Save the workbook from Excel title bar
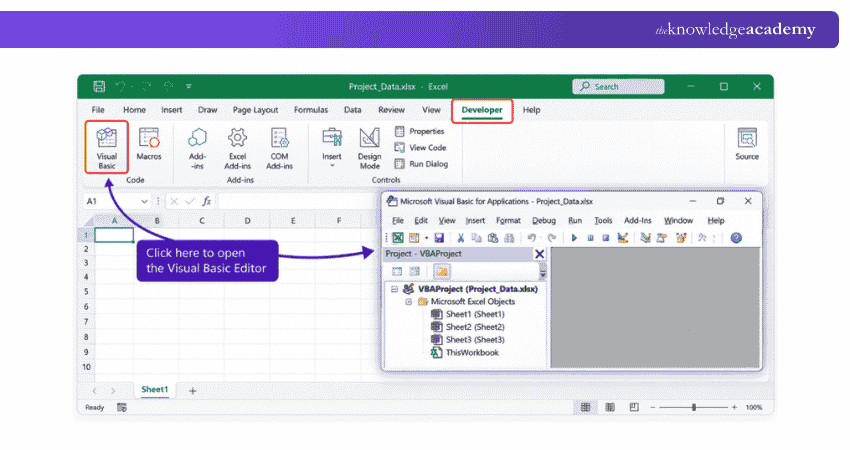 tap(99, 86)
